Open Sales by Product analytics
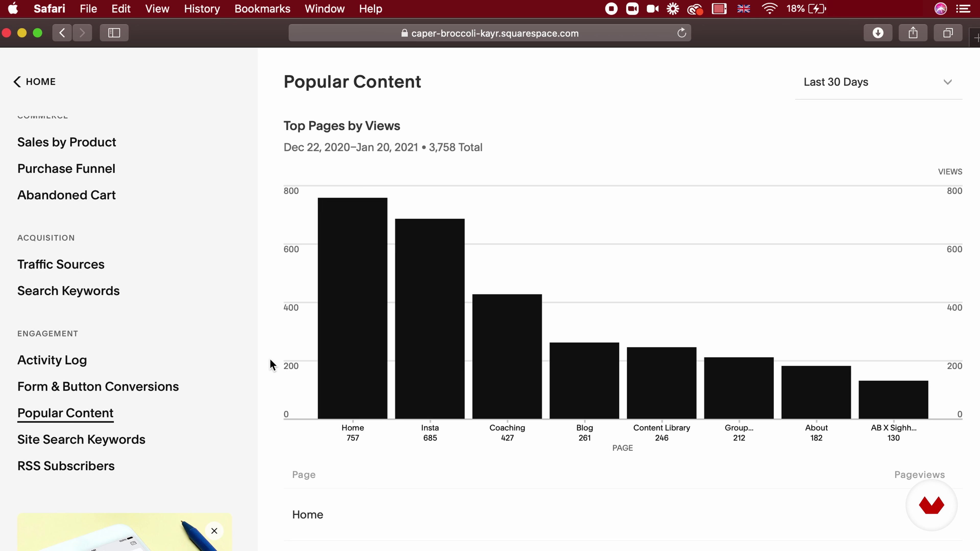 tap(67, 142)
